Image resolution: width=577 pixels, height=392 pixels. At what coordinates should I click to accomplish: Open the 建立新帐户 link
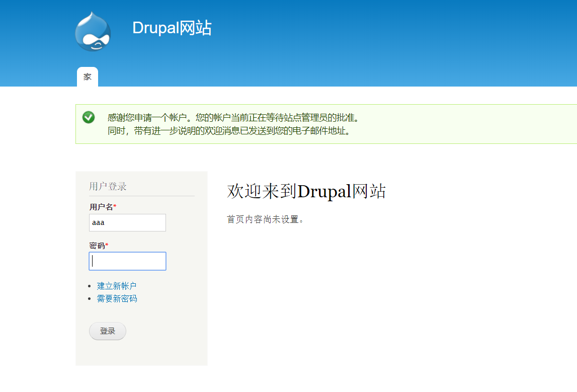coord(117,286)
